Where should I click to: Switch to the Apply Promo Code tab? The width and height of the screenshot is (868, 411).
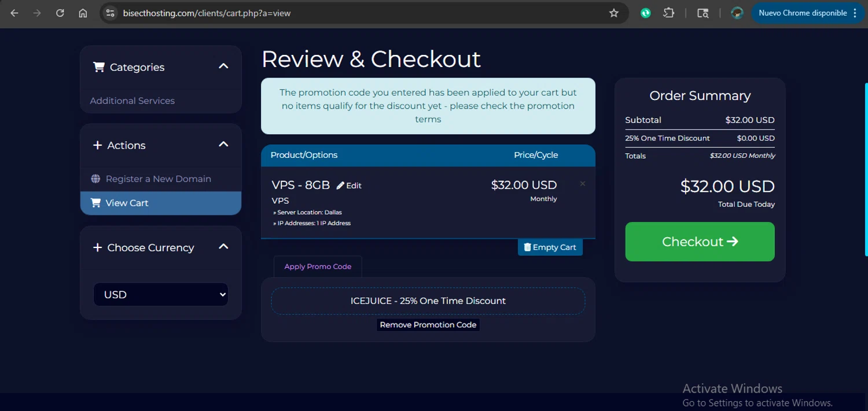318,266
